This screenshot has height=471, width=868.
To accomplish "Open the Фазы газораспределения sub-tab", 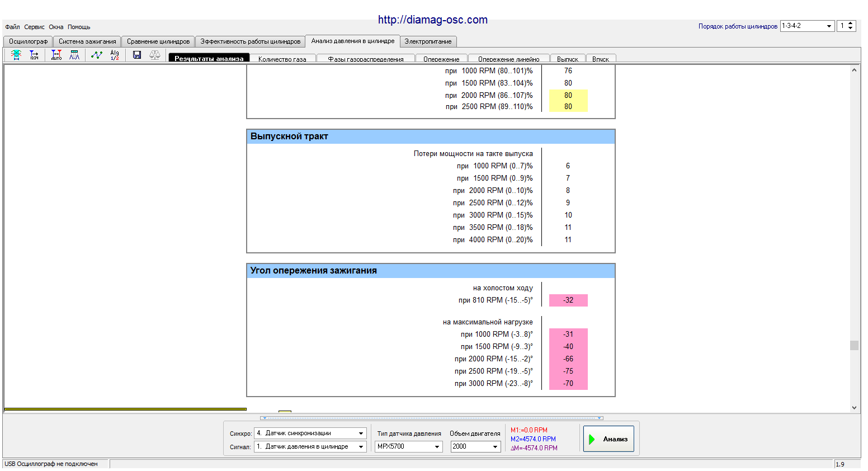I will 366,59.
